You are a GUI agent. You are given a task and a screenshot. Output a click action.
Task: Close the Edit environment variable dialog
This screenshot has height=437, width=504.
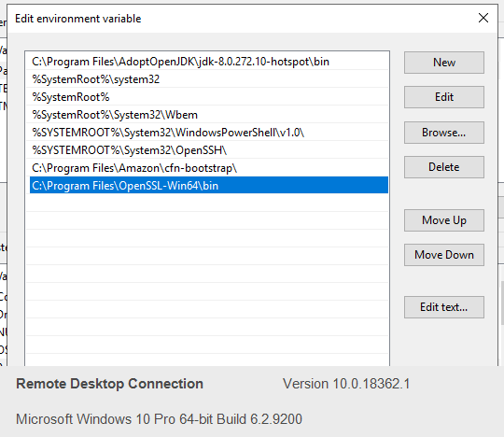483,18
